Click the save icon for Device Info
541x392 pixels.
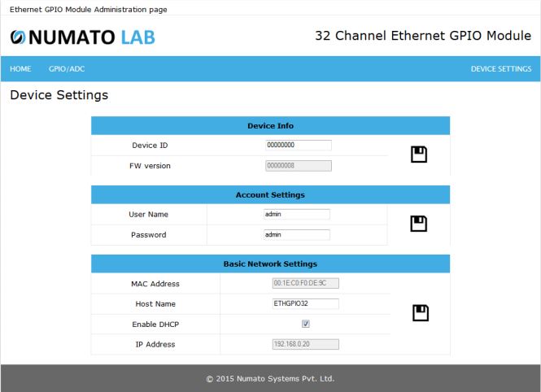pos(419,155)
